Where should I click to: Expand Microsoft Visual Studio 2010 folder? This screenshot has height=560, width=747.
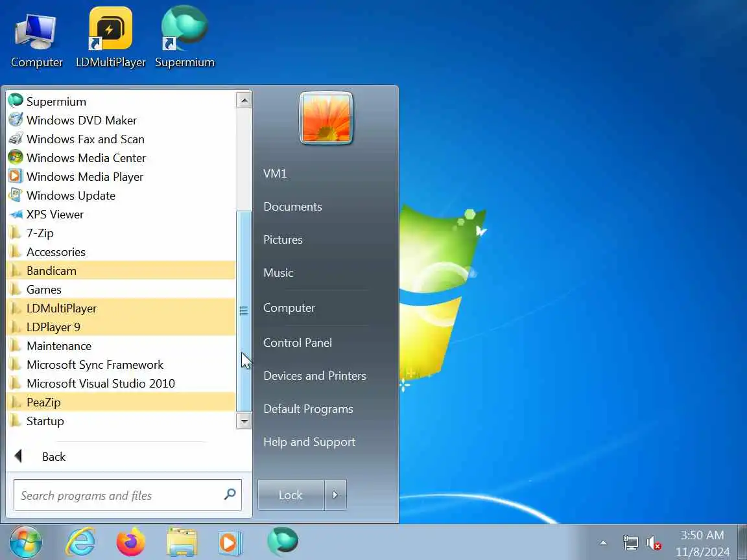coord(121,383)
